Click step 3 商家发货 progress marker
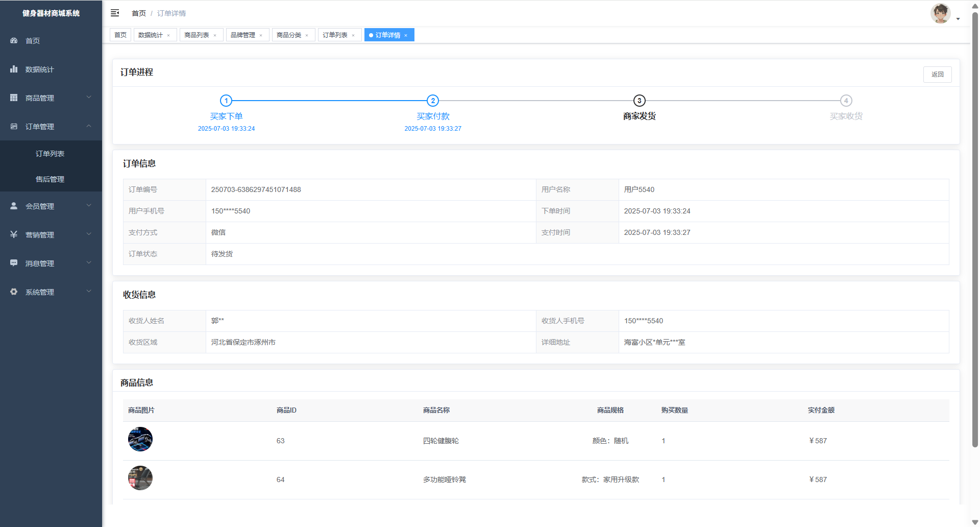This screenshot has height=527, width=980. pos(639,101)
